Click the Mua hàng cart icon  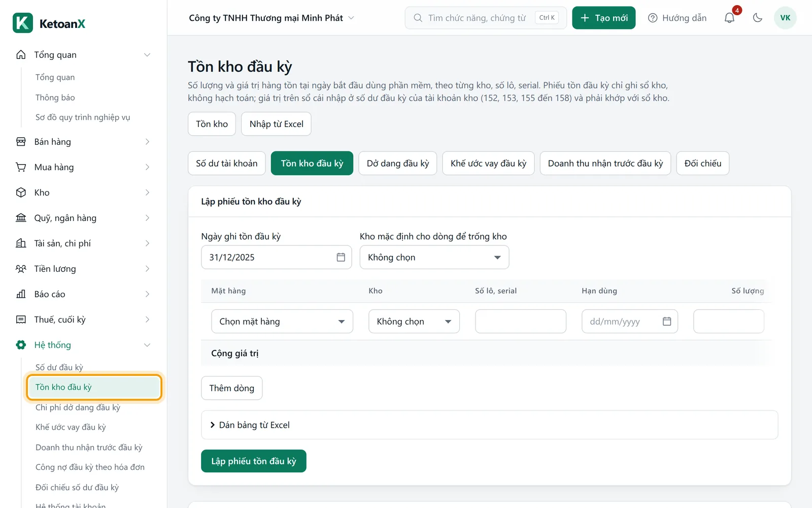(21, 167)
